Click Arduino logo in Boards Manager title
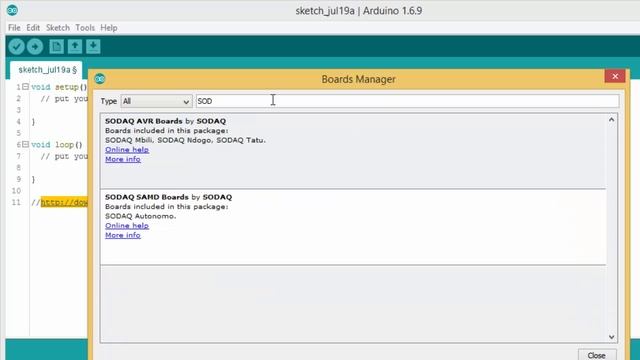The image size is (640, 360). tap(100, 79)
